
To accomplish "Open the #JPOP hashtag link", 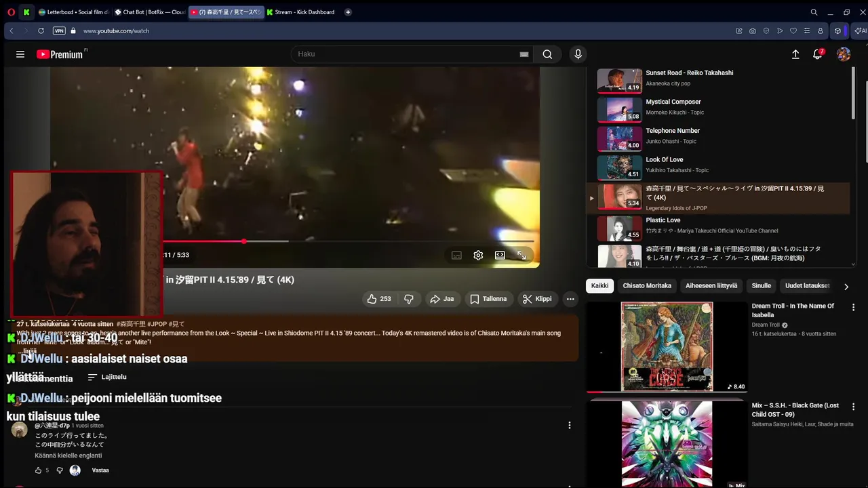I will tap(156, 324).
